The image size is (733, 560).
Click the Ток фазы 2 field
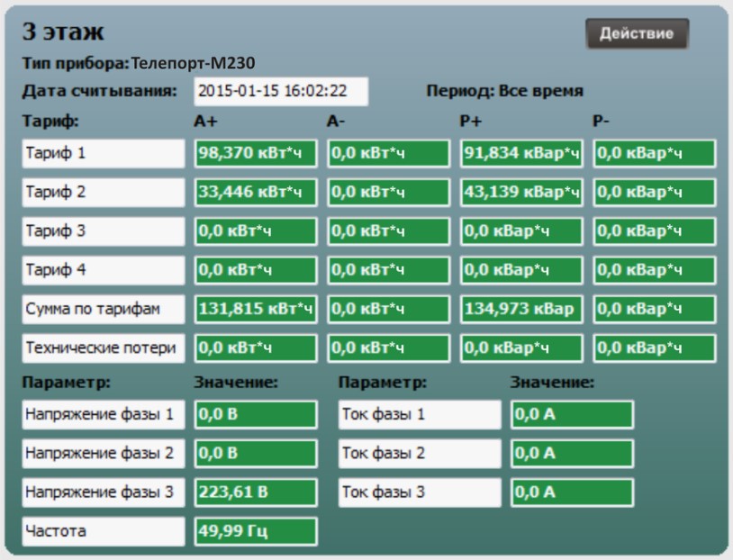click(x=420, y=454)
